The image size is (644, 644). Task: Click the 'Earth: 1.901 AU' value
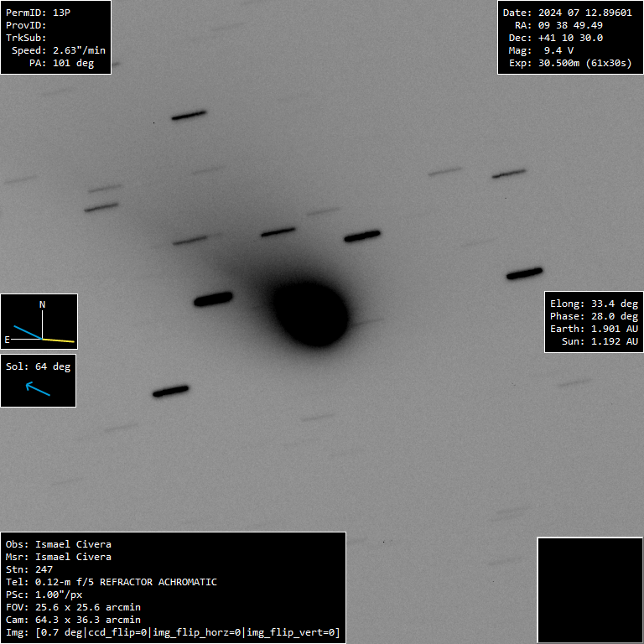tap(594, 329)
